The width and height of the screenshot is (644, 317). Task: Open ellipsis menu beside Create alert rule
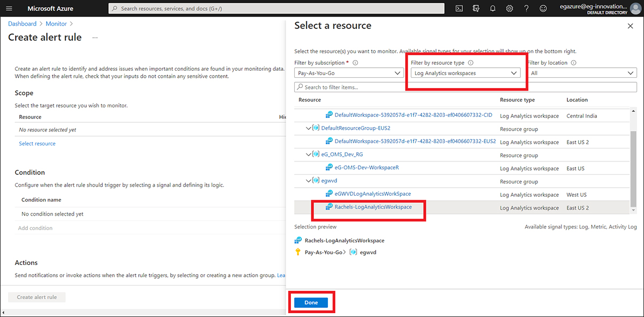tap(95, 38)
